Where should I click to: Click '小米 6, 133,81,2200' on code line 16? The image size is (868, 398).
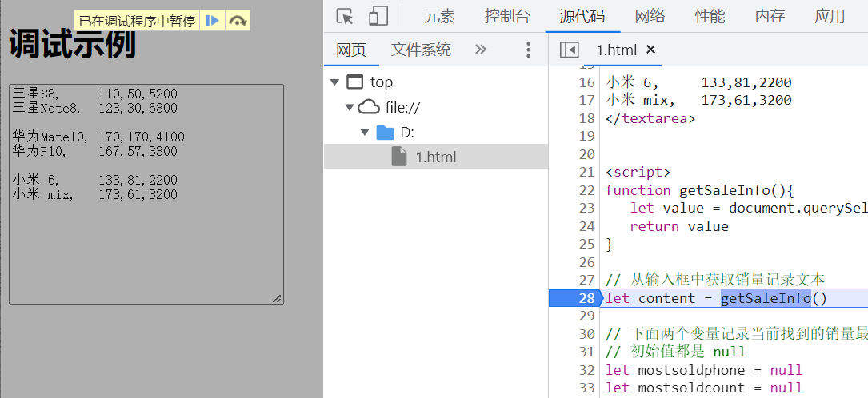698,82
